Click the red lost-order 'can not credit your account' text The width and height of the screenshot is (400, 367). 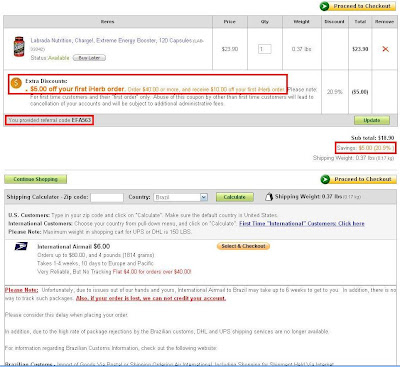(151, 298)
